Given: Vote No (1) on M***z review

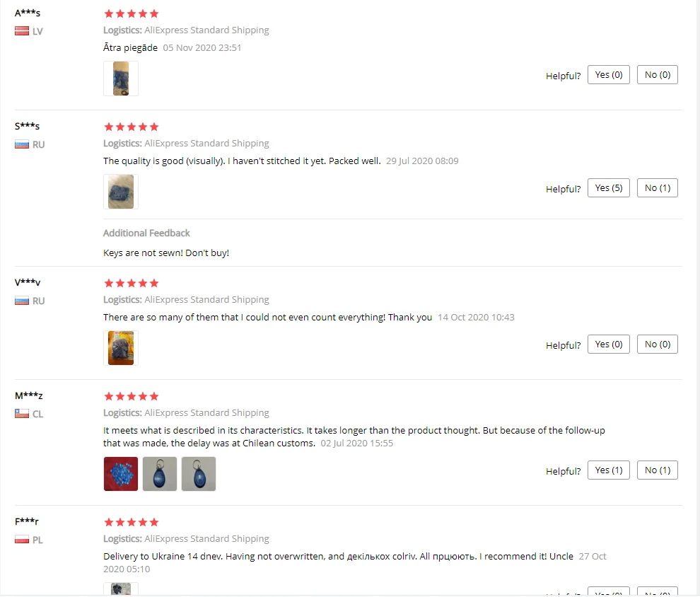Looking at the screenshot, I should 657,470.
